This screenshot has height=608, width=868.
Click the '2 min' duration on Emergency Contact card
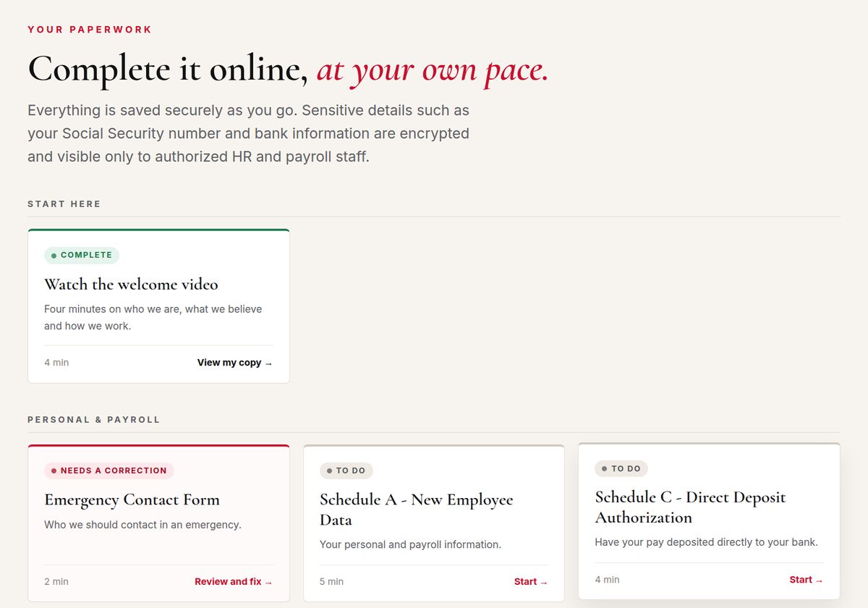click(56, 581)
